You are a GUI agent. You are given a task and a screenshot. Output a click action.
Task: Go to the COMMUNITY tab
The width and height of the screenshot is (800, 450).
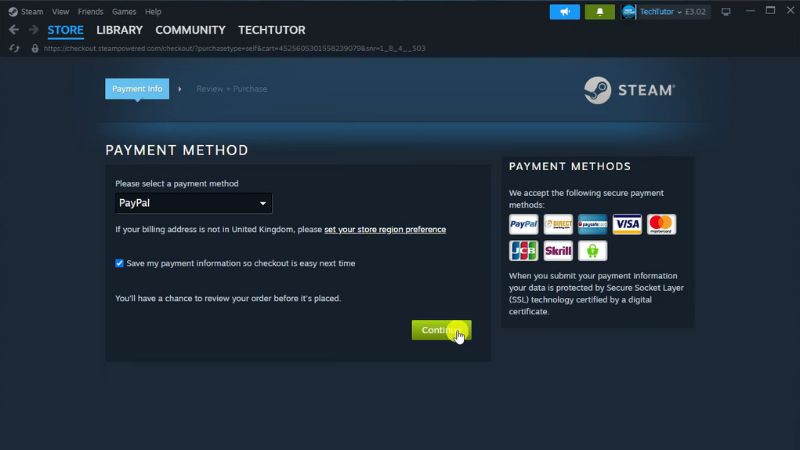pyautogui.click(x=190, y=30)
